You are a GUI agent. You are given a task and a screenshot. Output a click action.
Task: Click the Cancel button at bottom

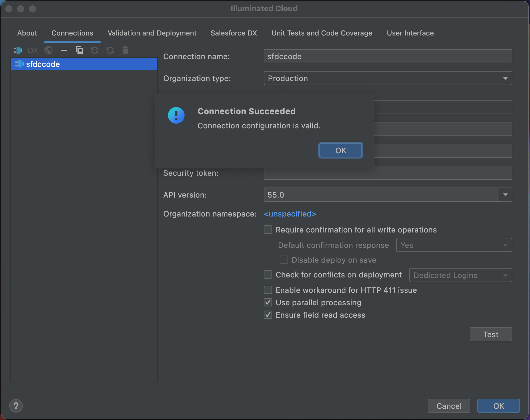[x=449, y=406]
